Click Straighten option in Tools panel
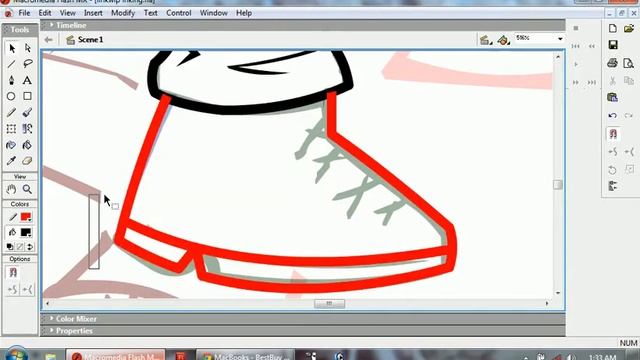This screenshot has height=360, width=640. click(x=28, y=289)
